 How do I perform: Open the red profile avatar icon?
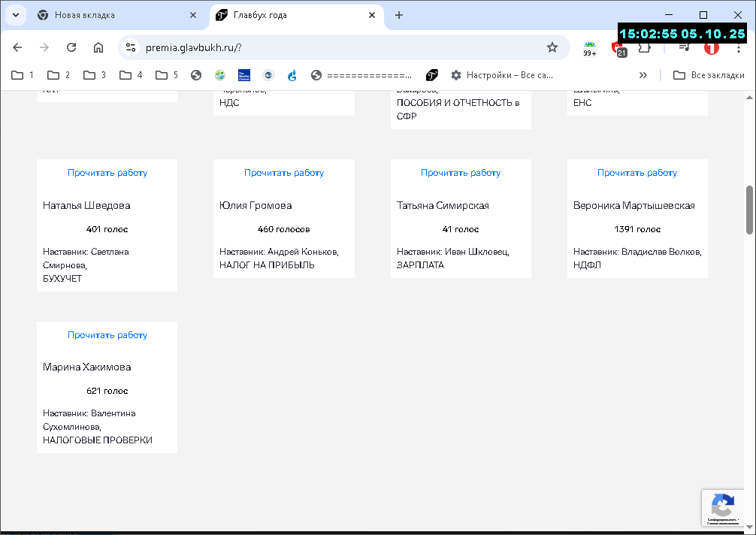click(x=712, y=47)
